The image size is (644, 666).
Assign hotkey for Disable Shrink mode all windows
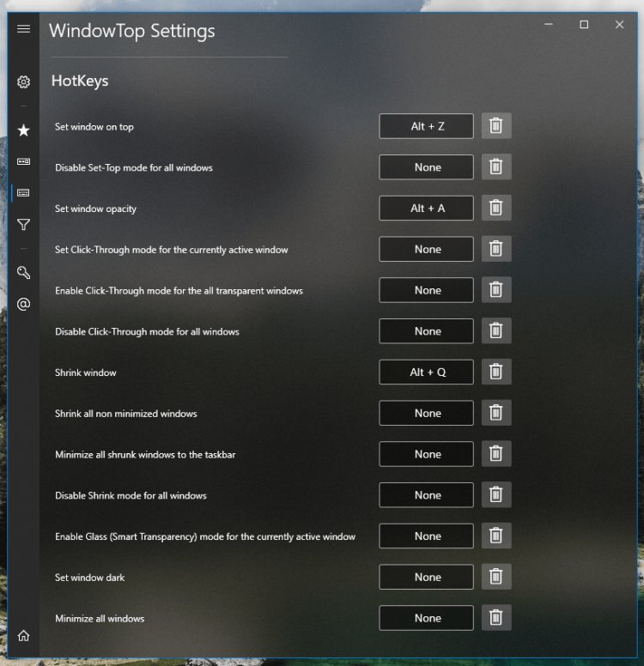pyautogui.click(x=427, y=495)
